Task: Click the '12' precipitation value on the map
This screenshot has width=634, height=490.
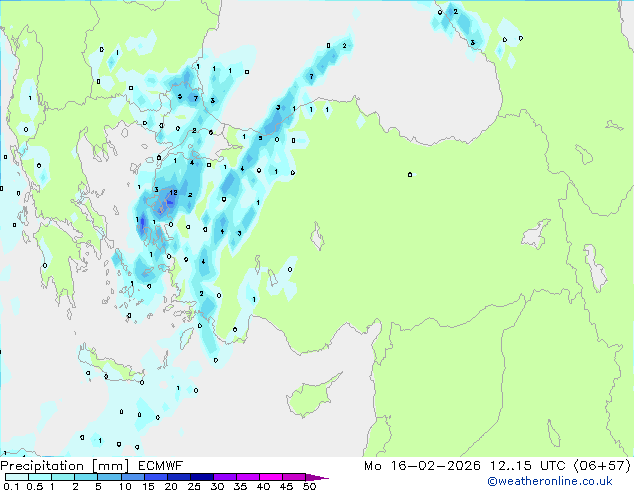Action: click(173, 192)
